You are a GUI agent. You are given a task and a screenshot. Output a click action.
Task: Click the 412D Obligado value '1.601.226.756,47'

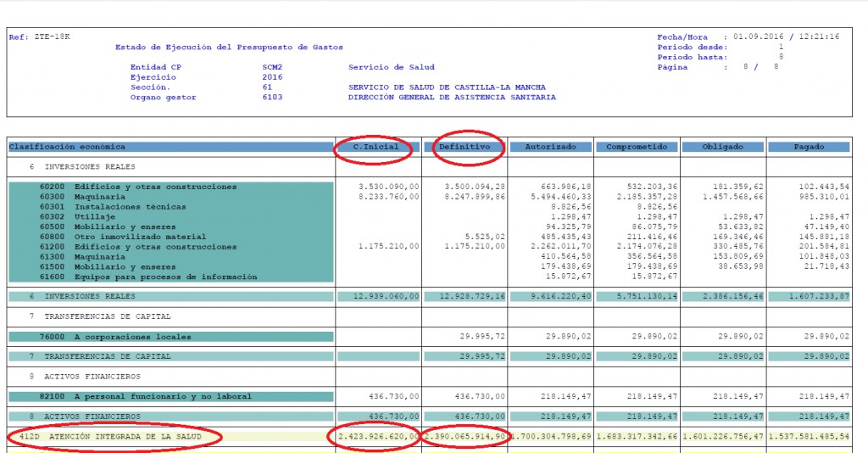point(724,436)
